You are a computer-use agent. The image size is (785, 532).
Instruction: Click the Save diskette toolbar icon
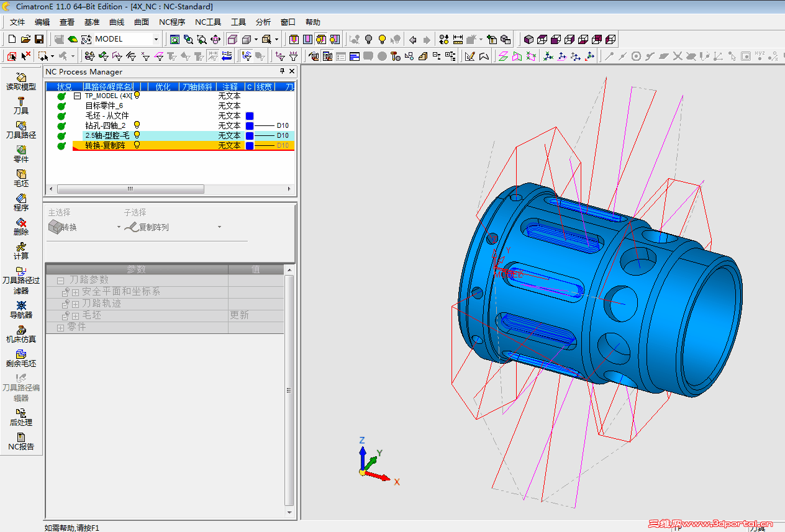coord(39,39)
